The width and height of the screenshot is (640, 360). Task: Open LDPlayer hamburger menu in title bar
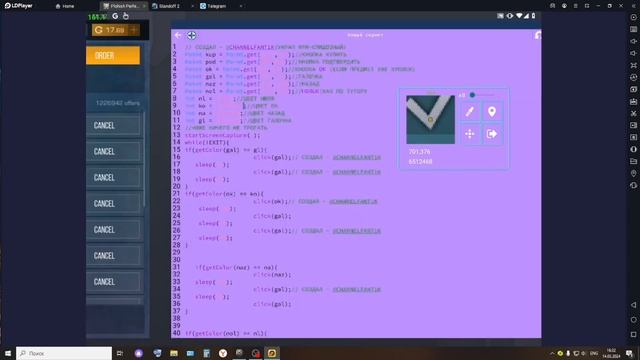[576, 6]
